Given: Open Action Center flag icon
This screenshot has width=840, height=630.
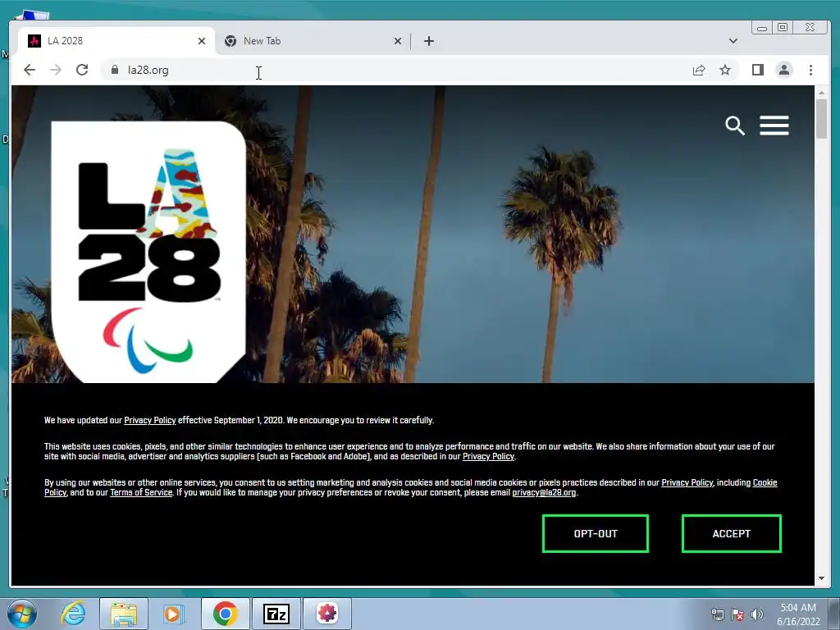Looking at the screenshot, I should tap(737, 614).
